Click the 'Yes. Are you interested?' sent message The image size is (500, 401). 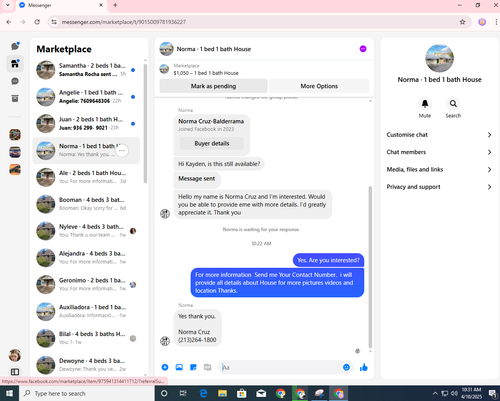click(x=328, y=260)
